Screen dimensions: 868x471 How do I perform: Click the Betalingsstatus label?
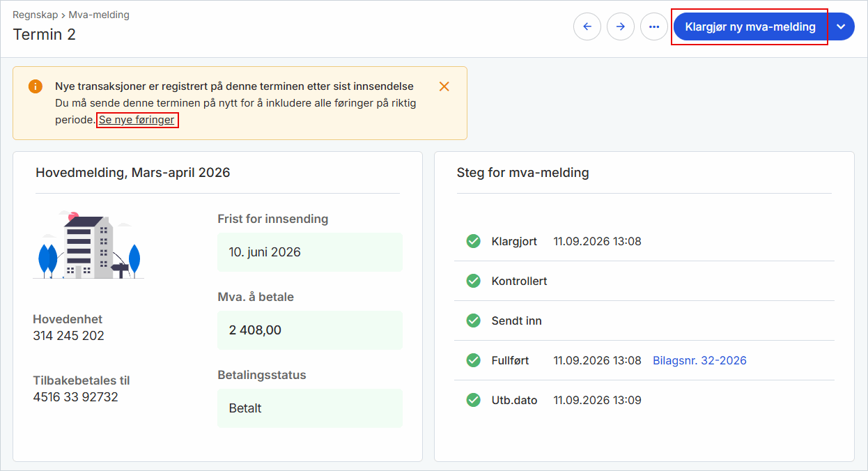(x=262, y=375)
